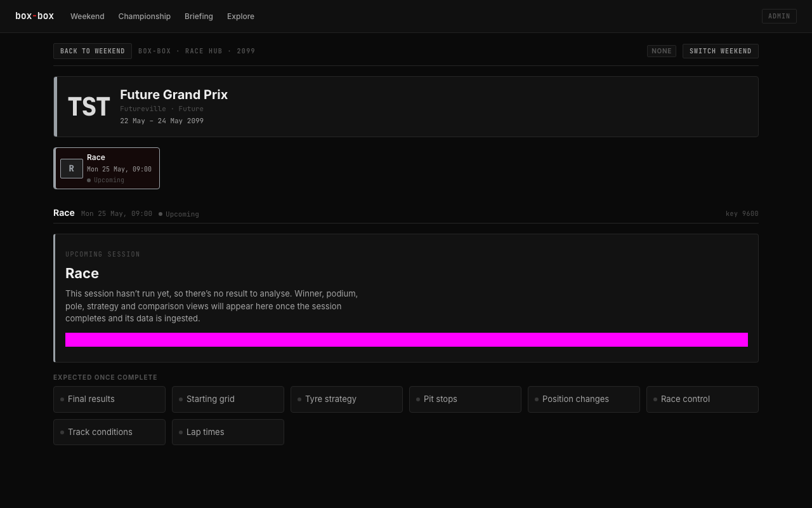The image size is (812, 508).
Task: Select the Race session card
Action: tap(107, 168)
